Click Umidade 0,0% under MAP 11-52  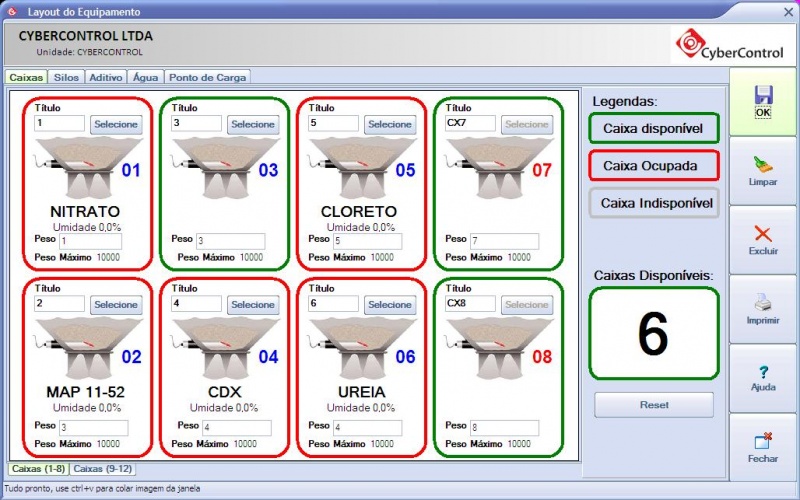coord(87,408)
